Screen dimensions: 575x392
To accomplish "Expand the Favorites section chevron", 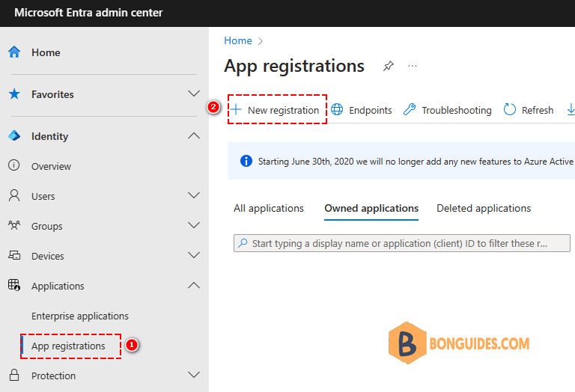I will 194,94.
